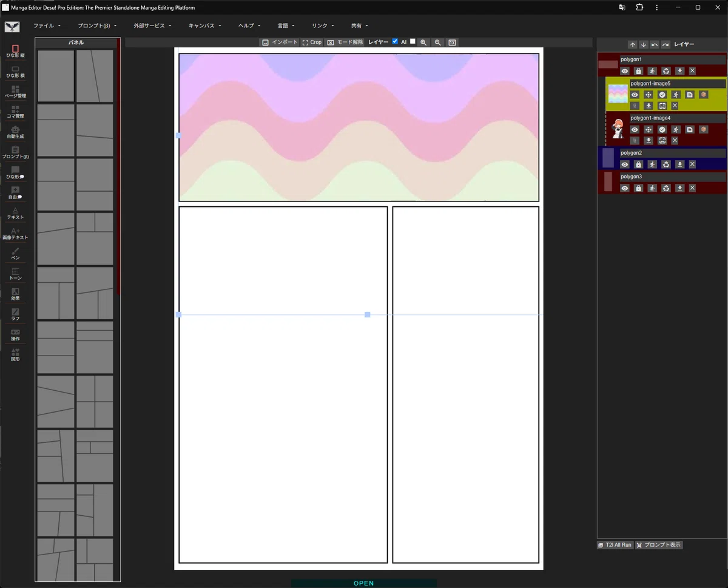Click the Crop button
This screenshot has width=728, height=588.
(x=312, y=42)
